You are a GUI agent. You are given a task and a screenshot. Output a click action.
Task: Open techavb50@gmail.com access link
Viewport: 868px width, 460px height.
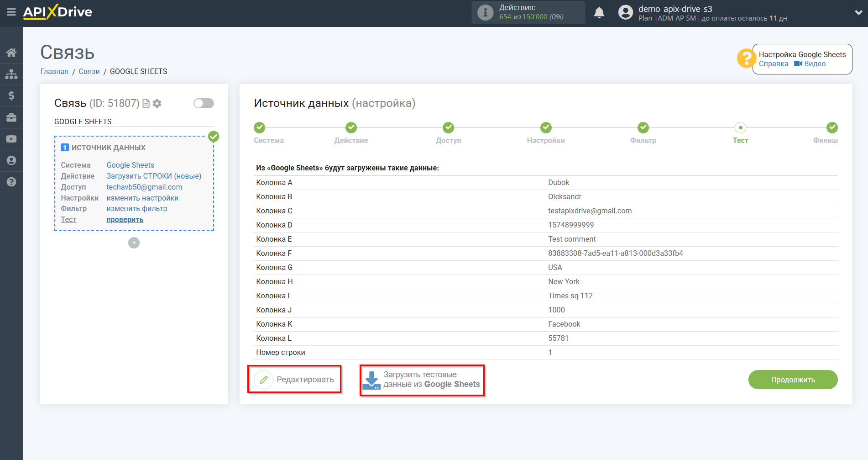coord(144,187)
